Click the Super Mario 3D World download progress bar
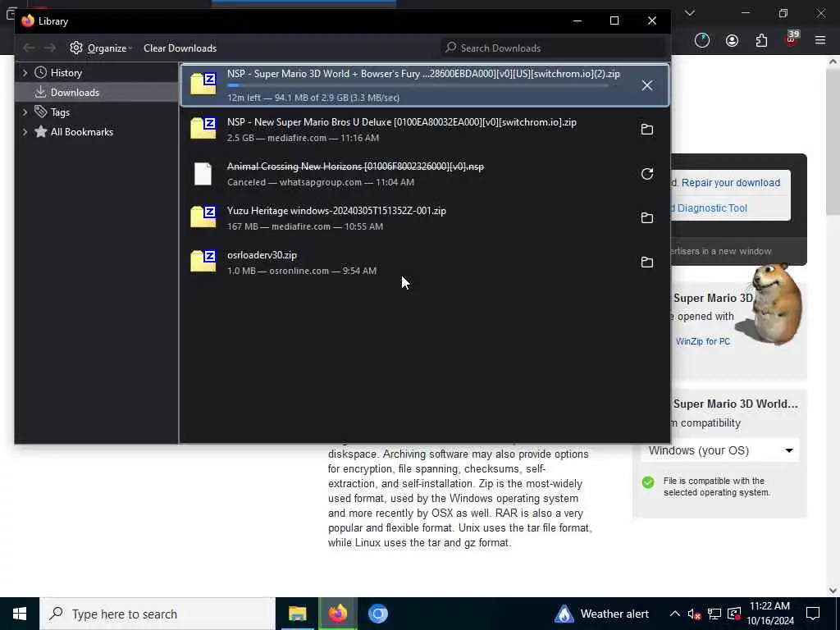 [x=418, y=85]
